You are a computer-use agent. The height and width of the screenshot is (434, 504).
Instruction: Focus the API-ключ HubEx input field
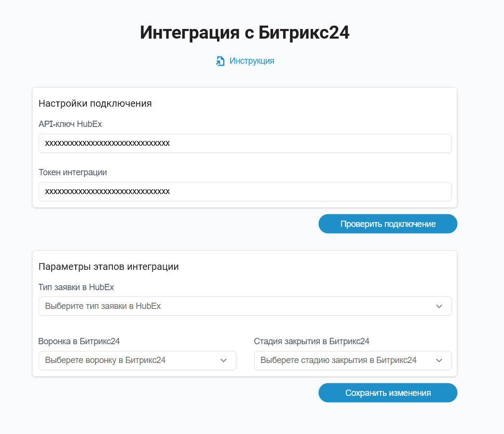[245, 143]
